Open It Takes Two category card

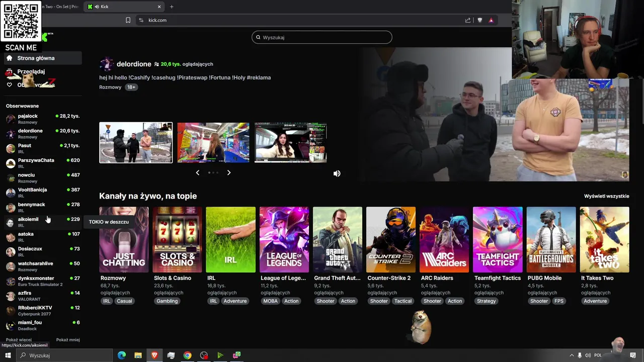(x=605, y=240)
